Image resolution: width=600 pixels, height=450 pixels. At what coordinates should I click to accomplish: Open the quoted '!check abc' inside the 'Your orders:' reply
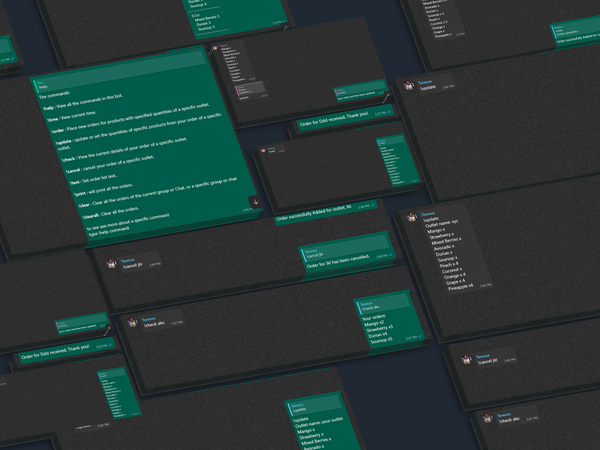tap(383, 303)
